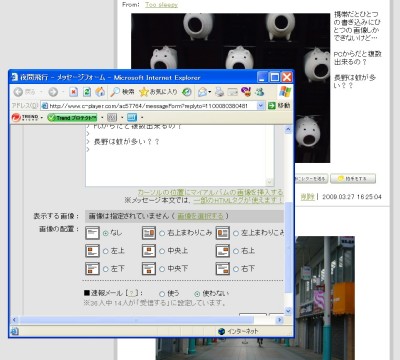Click into the message body text area
Image resolution: width=400 pixels, height=360 pixels.
tap(180, 156)
